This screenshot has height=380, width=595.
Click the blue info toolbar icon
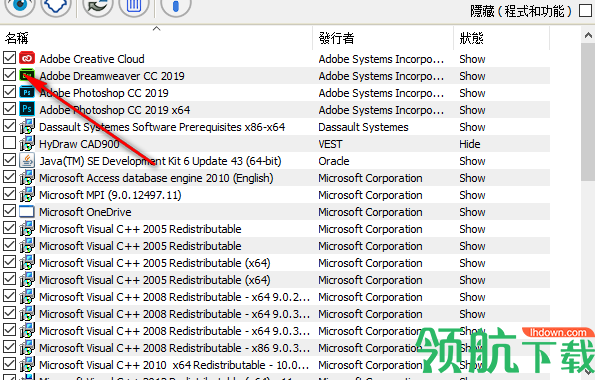point(175,5)
